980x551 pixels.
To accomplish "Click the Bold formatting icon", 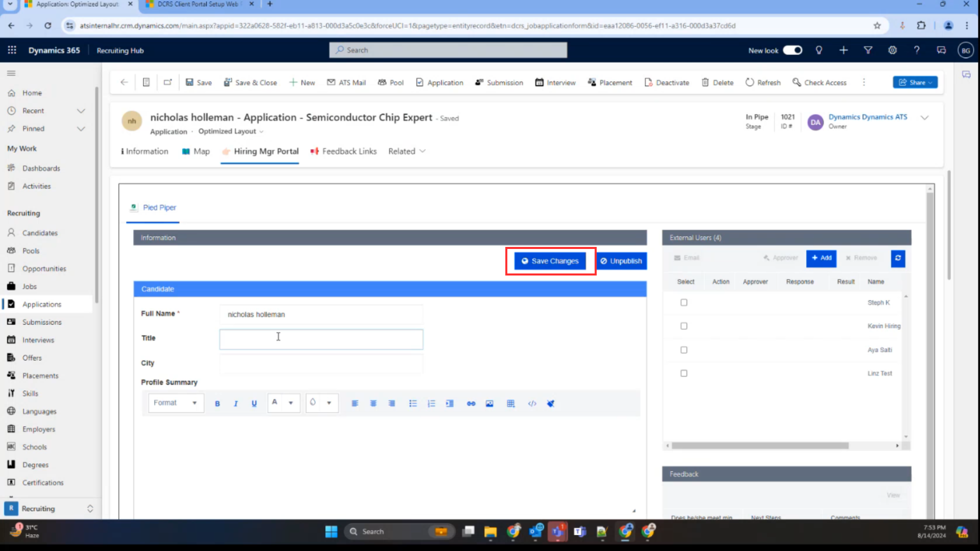I will 217,404.
